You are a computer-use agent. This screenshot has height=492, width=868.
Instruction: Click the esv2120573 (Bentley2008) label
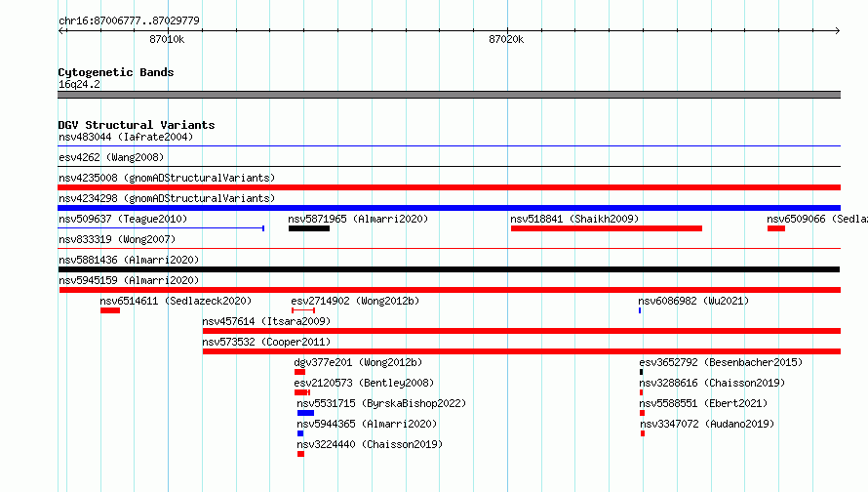[364, 383]
